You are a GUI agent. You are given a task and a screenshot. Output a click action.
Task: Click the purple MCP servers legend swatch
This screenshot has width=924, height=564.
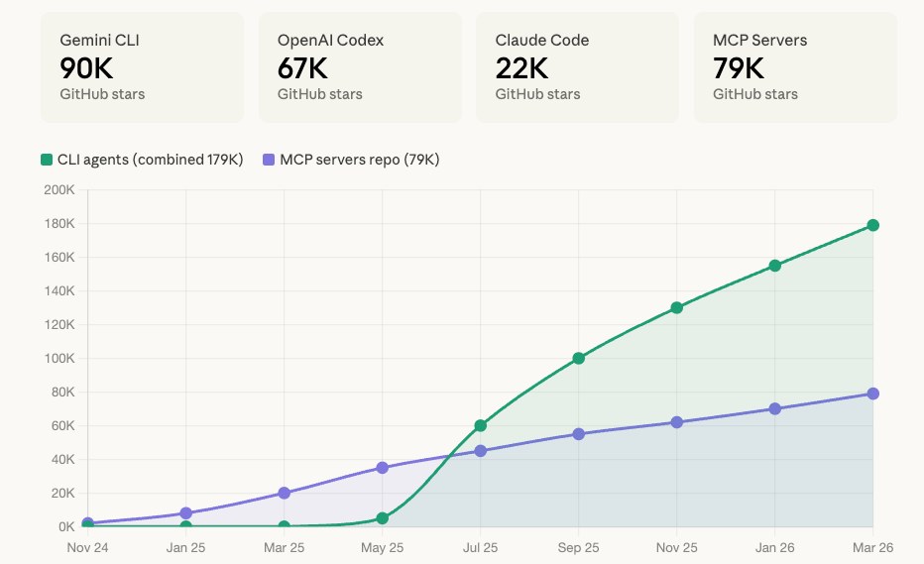[x=269, y=160]
